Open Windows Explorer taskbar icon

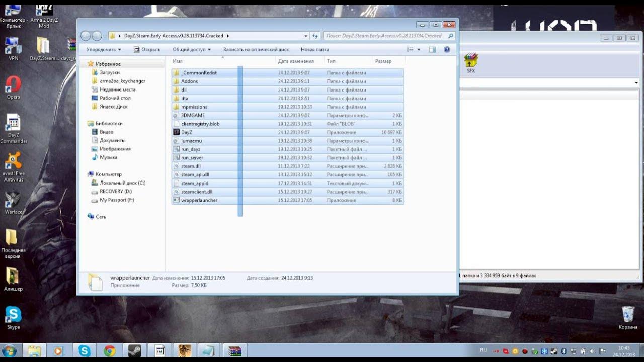click(34, 351)
